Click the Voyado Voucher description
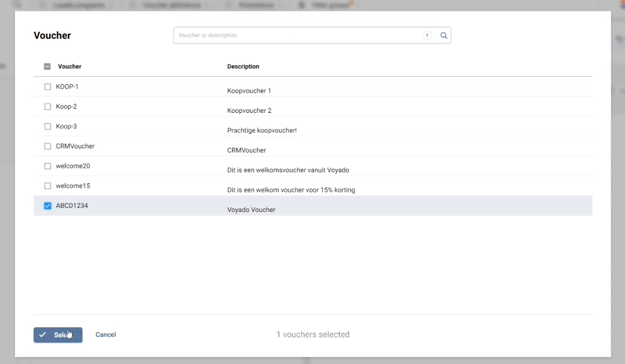The width and height of the screenshot is (625, 364). pyautogui.click(x=251, y=210)
